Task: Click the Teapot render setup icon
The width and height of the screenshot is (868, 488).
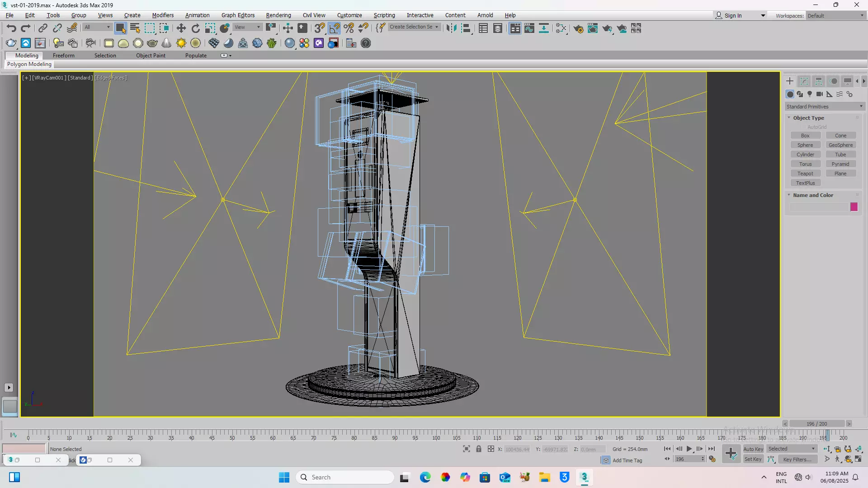Action: [578, 28]
